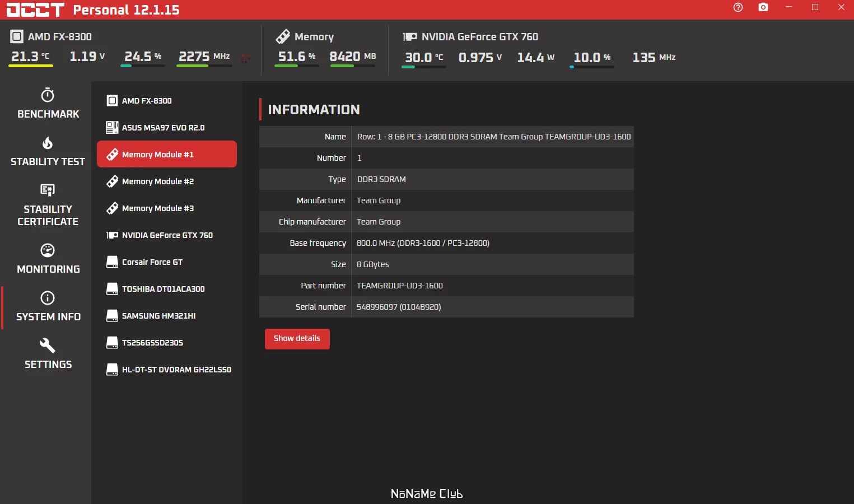Select the System Info icon
This screenshot has width=854, height=504.
(48, 298)
